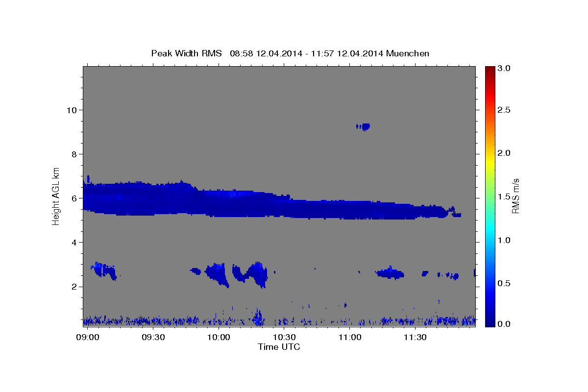Screen dimensions: 588x392
Task: Click the colorbar value 2.0
Action: coord(503,153)
